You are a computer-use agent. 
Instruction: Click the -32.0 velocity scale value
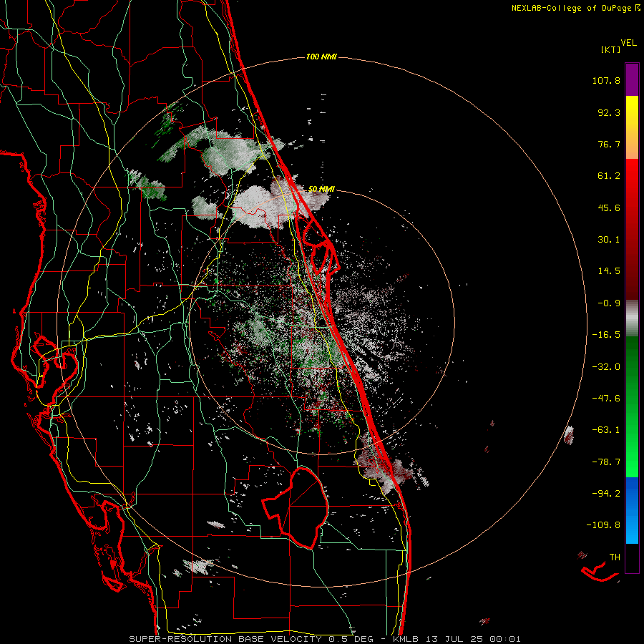(x=606, y=367)
